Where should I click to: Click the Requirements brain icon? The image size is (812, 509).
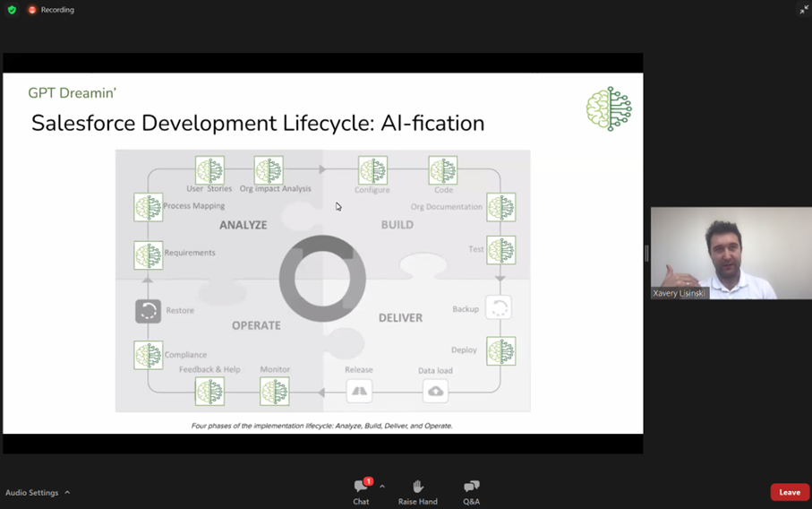click(x=148, y=254)
